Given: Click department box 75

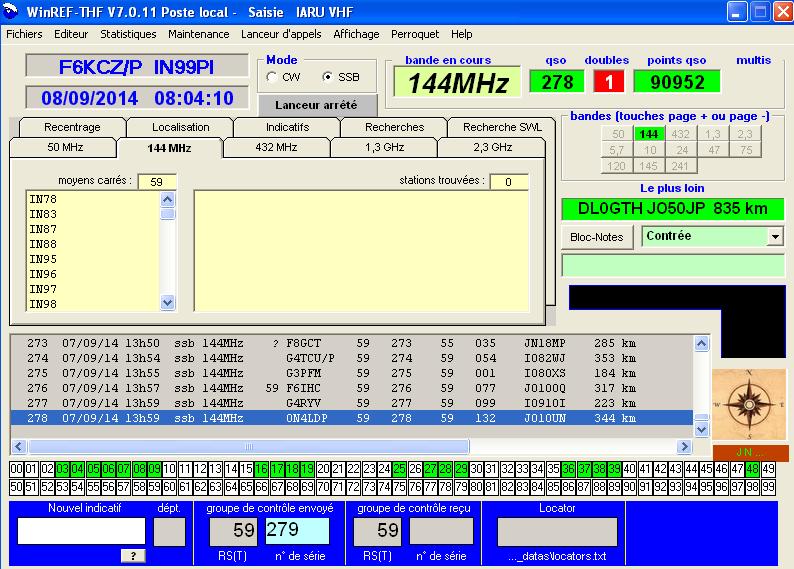Looking at the screenshot, I should pyautogui.click(x=400, y=487).
